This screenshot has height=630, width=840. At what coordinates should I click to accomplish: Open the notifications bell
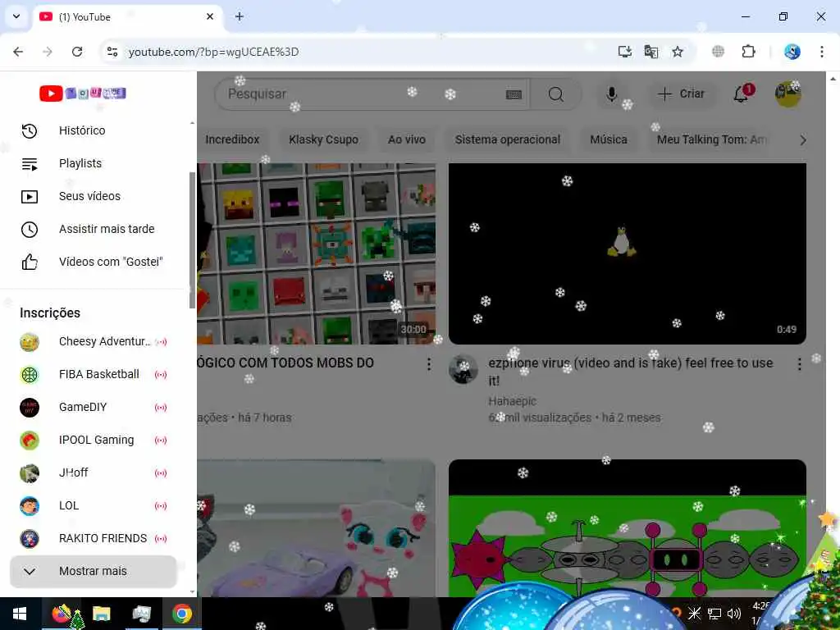[x=742, y=94]
